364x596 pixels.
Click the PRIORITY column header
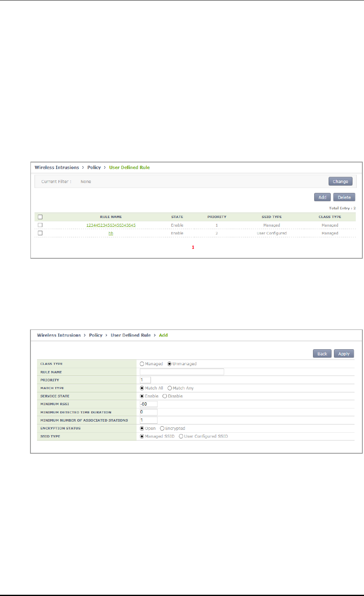(x=217, y=217)
